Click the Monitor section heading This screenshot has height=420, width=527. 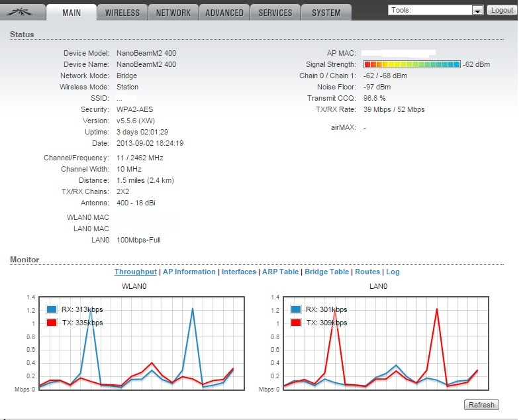click(24, 260)
